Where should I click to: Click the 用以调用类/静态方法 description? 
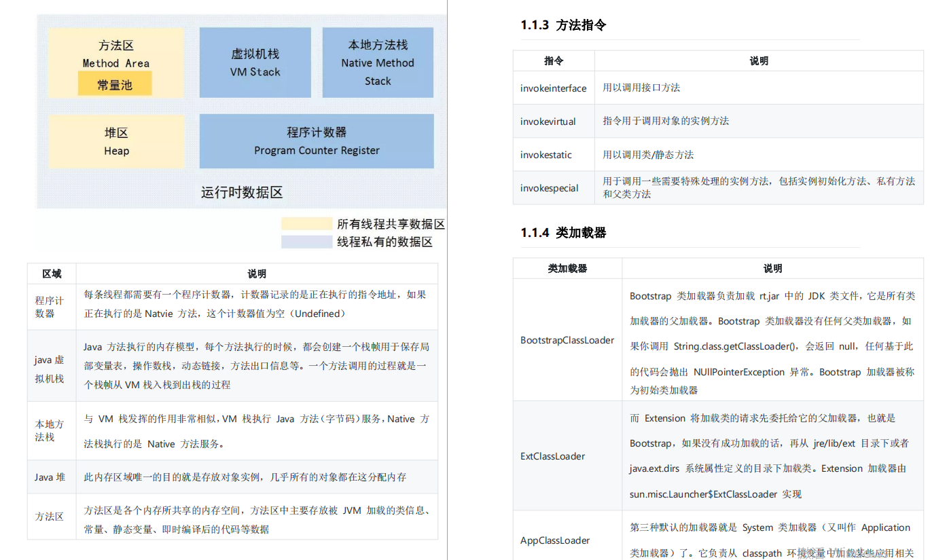coord(648,155)
